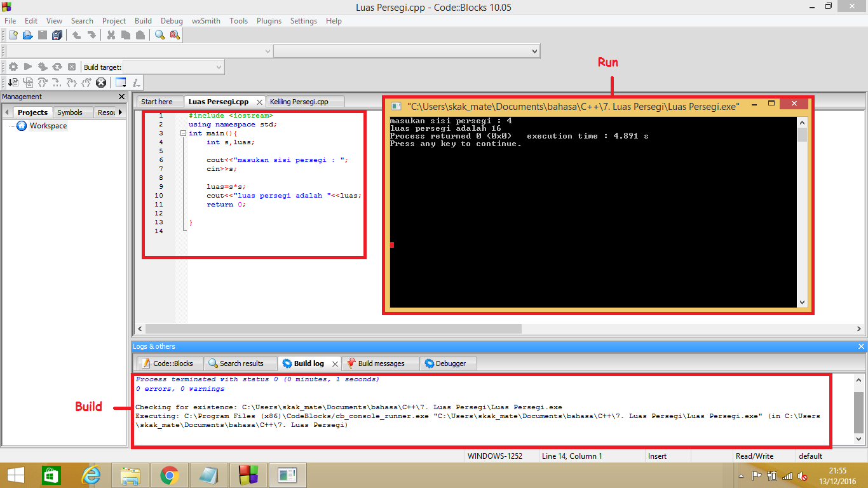Close the Management panel

pyautogui.click(x=122, y=97)
